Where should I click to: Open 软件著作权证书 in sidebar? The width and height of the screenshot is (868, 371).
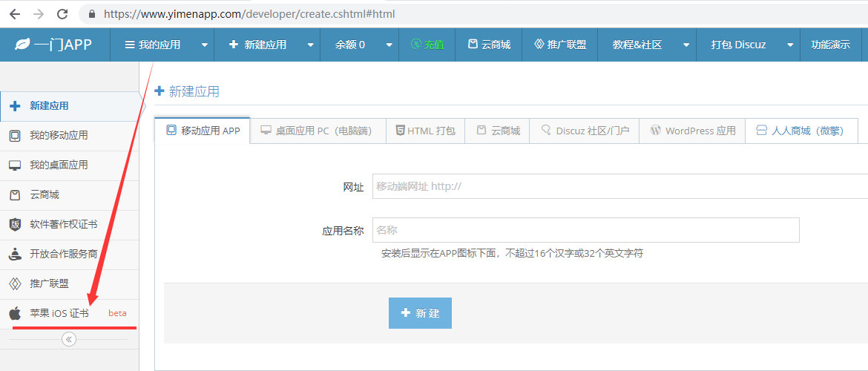point(69,225)
